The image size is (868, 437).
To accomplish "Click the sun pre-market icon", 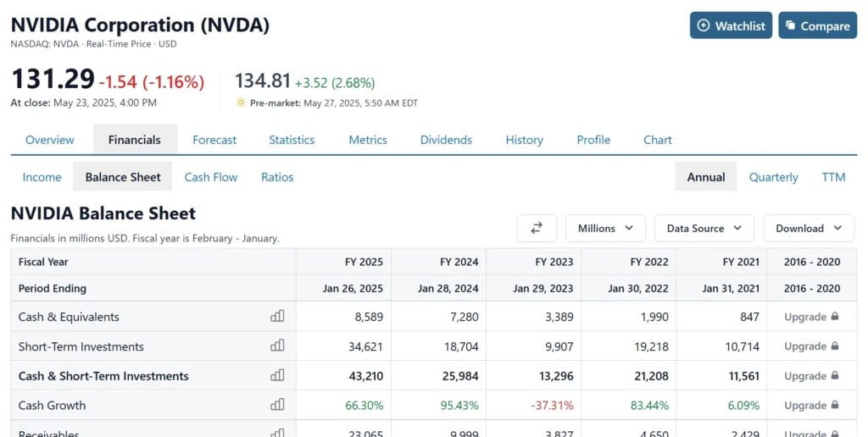I will (x=241, y=103).
